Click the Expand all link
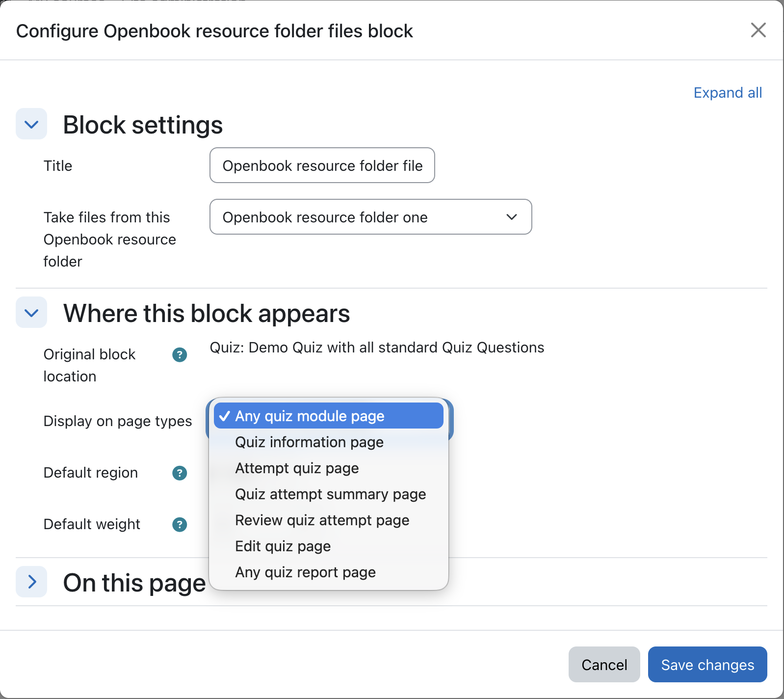 tap(728, 93)
